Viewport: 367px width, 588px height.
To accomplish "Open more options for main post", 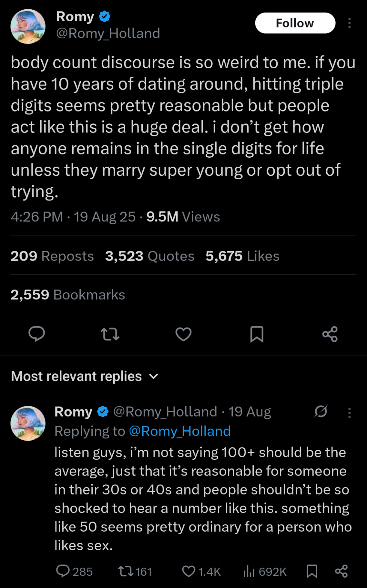I will click(349, 23).
